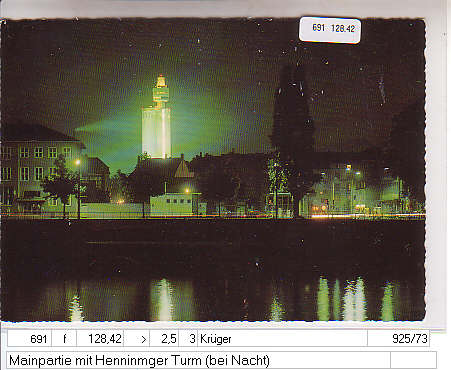
Task: Click the Krüger publisher field
Action: pyautogui.click(x=282, y=339)
